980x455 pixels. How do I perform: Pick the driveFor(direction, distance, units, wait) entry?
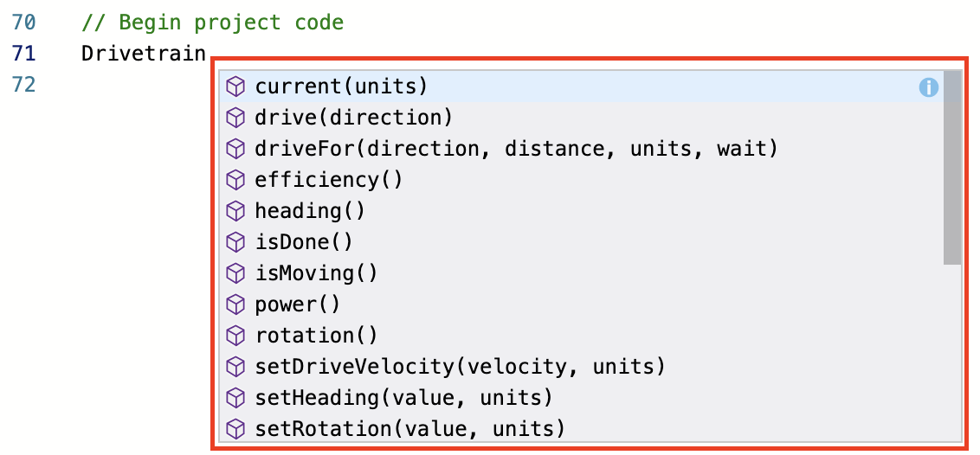(x=516, y=149)
